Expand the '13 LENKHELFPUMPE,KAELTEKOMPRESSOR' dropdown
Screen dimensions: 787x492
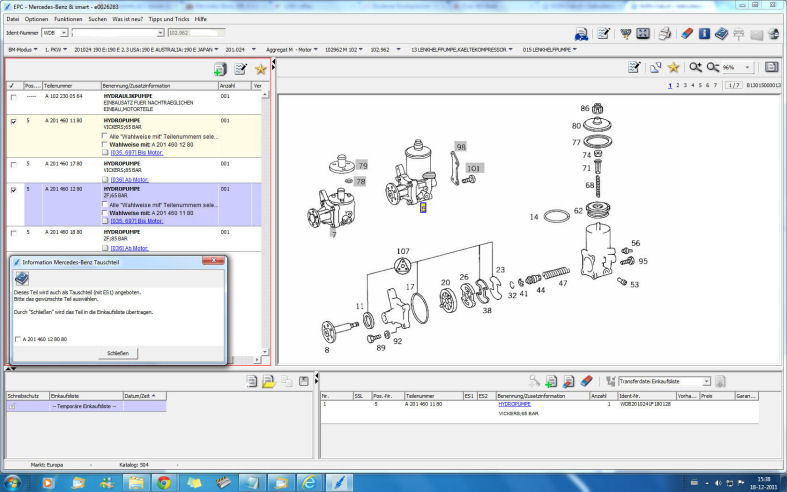tap(510, 50)
